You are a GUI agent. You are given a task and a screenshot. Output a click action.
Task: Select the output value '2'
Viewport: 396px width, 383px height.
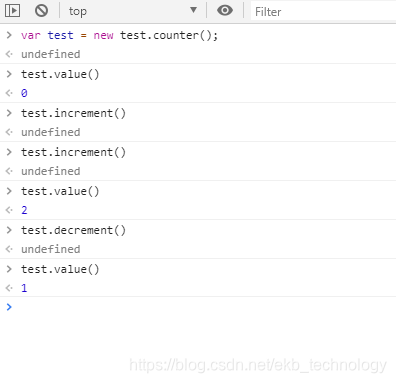tap(24, 210)
